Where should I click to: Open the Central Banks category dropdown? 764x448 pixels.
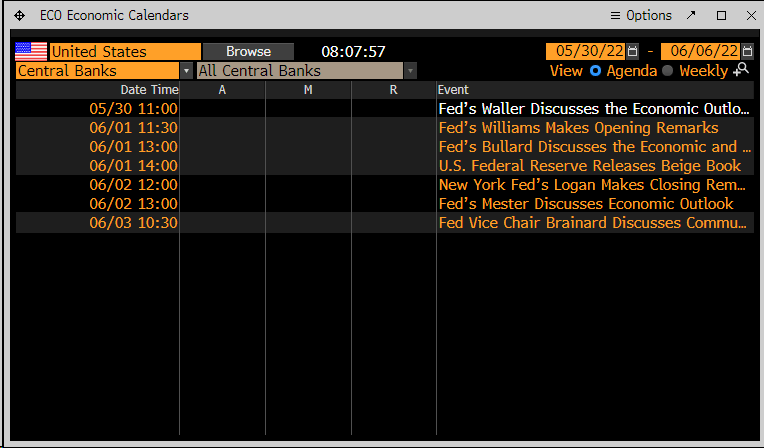(98, 71)
